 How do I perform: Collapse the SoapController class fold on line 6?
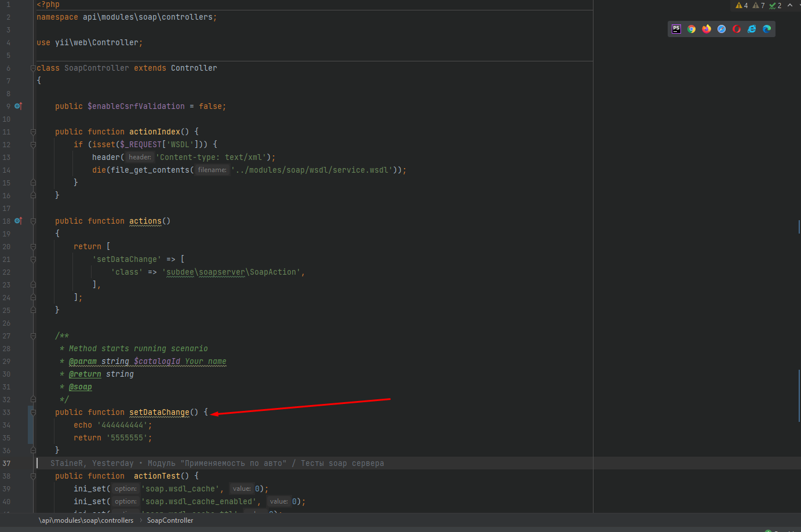33,68
